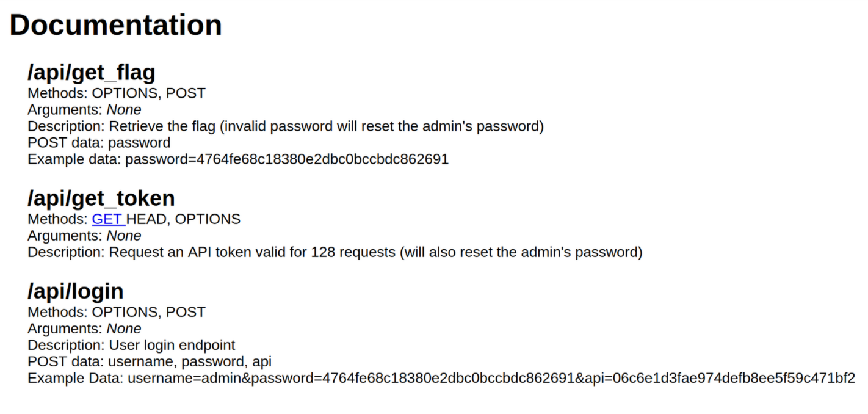
Task: Click the 'Request an API token' description
Action: pyautogui.click(x=335, y=252)
